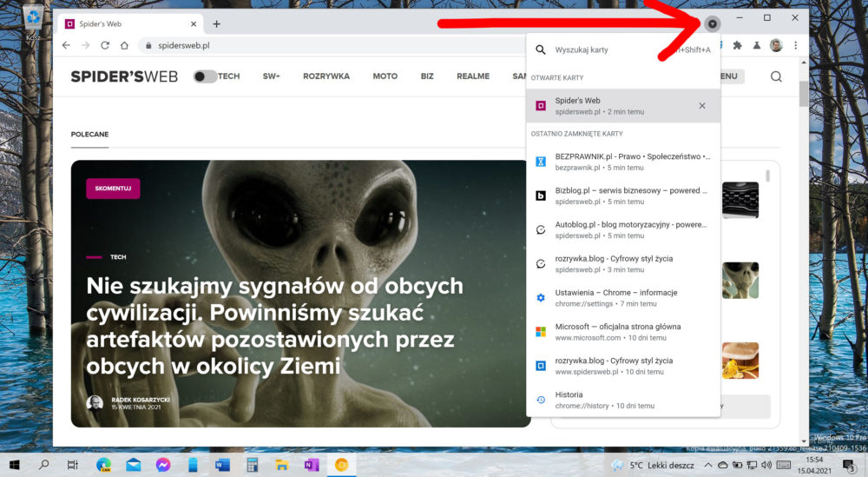Screen dimensions: 868x477
Task: Open the MOTO navigation link
Action: coord(385,76)
